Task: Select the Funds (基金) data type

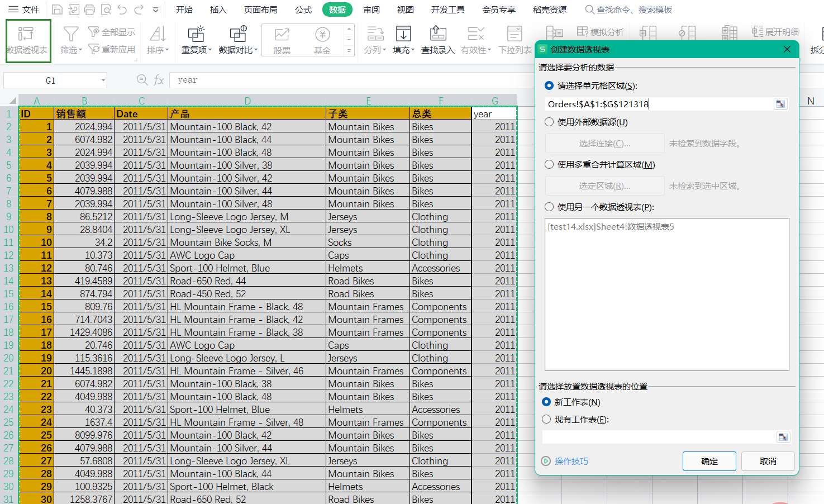Action: coord(322,40)
